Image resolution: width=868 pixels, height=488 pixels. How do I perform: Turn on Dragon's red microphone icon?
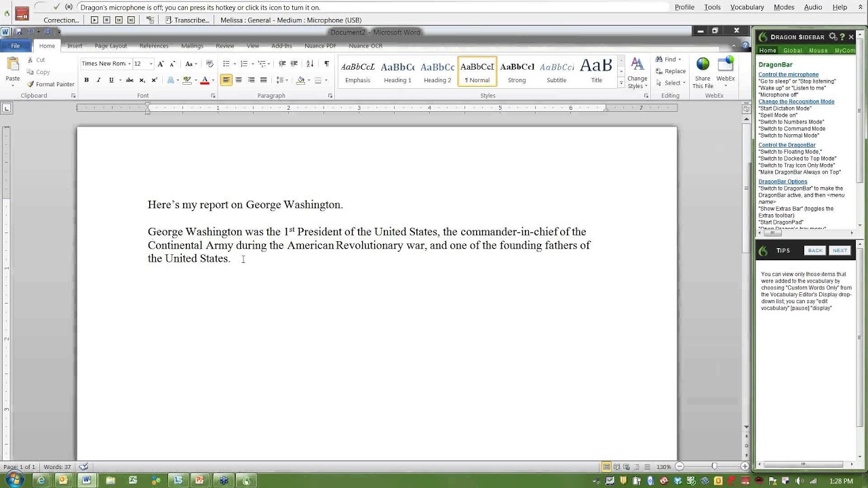(x=22, y=13)
